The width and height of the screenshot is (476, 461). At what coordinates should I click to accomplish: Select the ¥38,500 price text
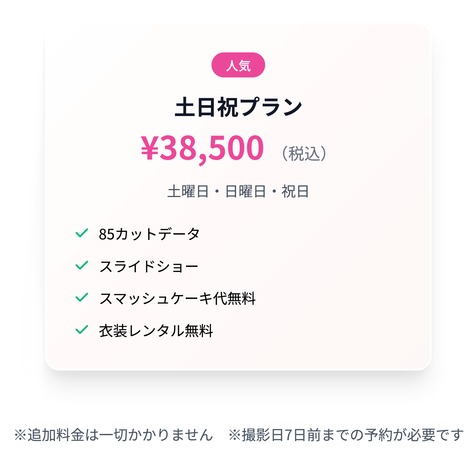[x=202, y=149]
